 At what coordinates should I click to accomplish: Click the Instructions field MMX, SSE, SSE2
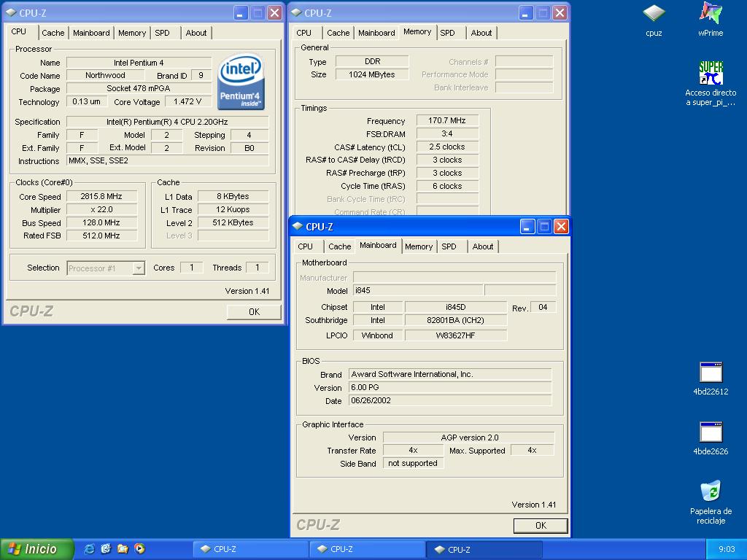(x=167, y=160)
